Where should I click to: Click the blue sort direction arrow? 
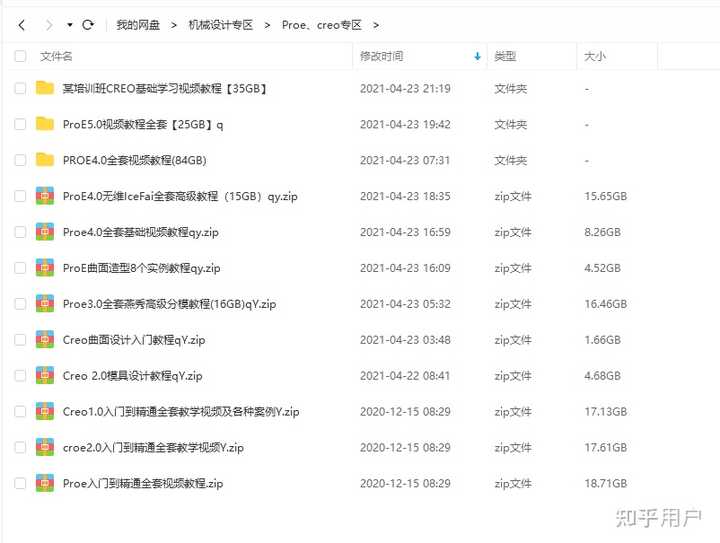pyautogui.click(x=478, y=56)
